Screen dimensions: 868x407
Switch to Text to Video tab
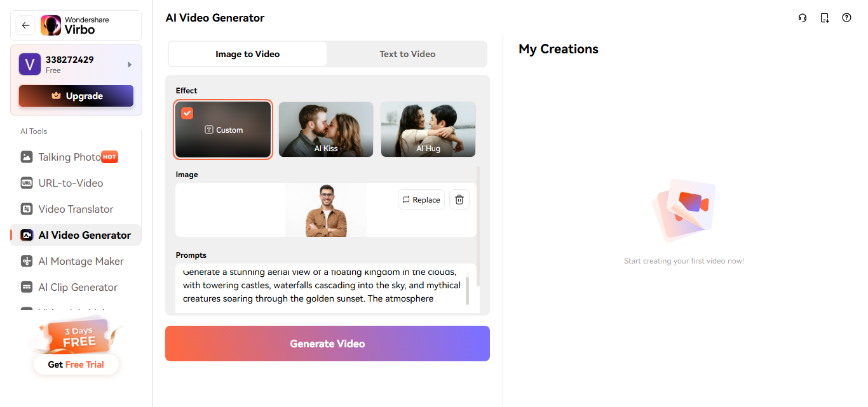pyautogui.click(x=407, y=54)
